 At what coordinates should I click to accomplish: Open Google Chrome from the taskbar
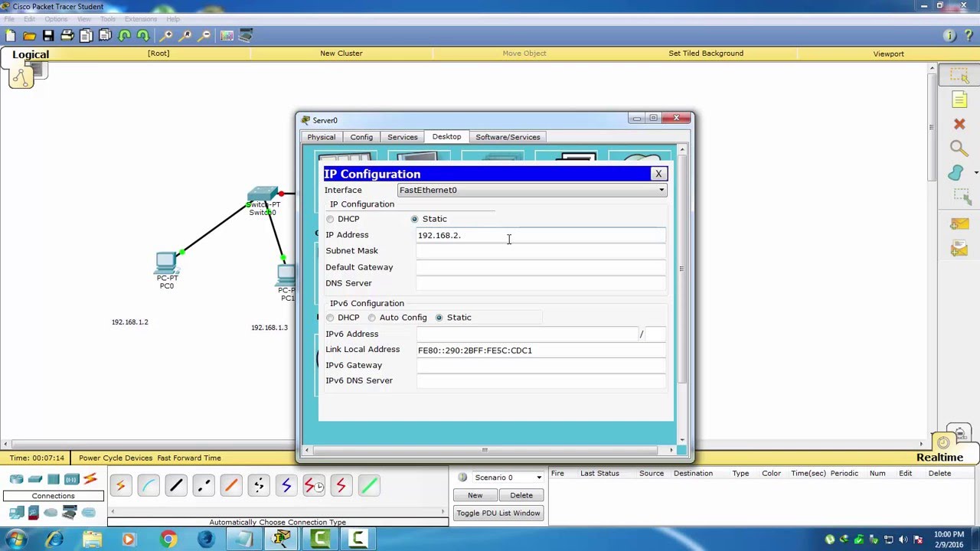168,540
